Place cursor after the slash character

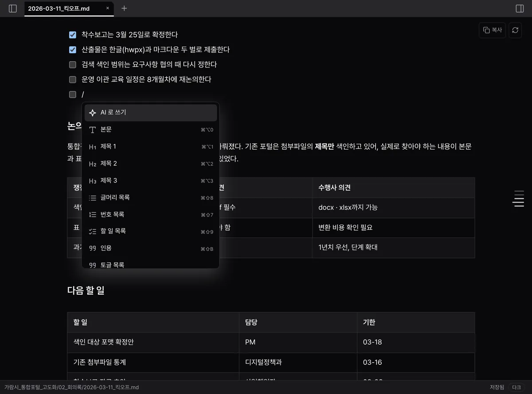(x=84, y=95)
